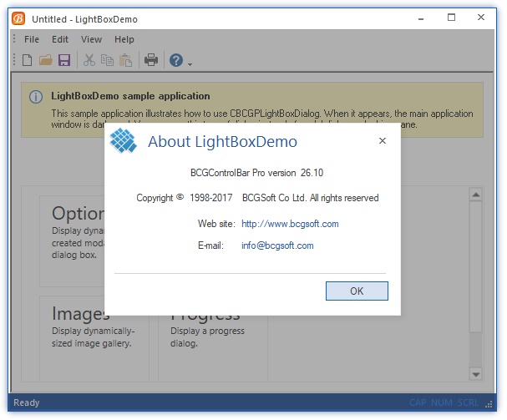Close the LightBoxDemo main window
The height and width of the screenshot is (420, 507).
481,18
